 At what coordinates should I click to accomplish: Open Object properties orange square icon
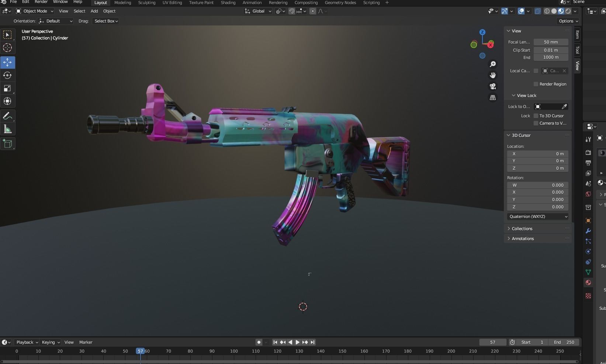tap(588, 221)
